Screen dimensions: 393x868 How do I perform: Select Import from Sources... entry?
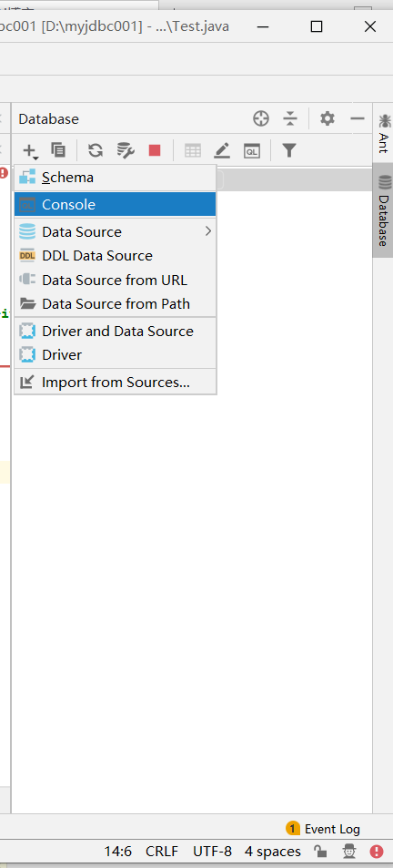(116, 382)
